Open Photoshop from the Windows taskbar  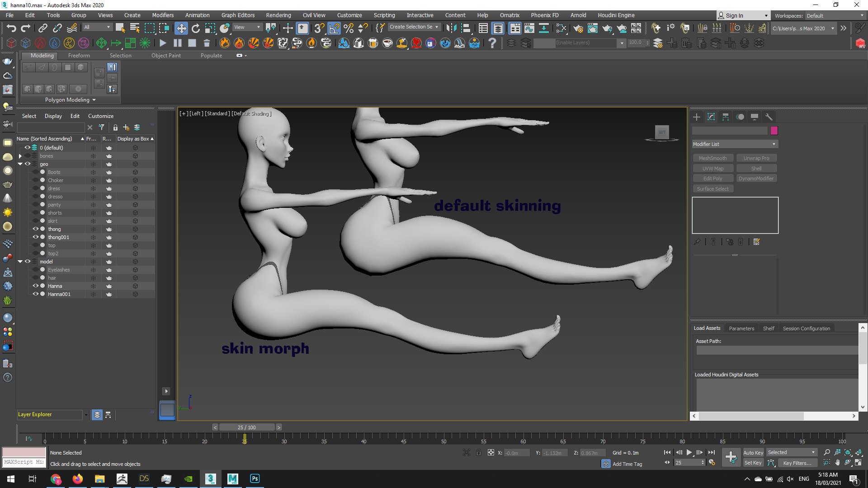point(255,479)
